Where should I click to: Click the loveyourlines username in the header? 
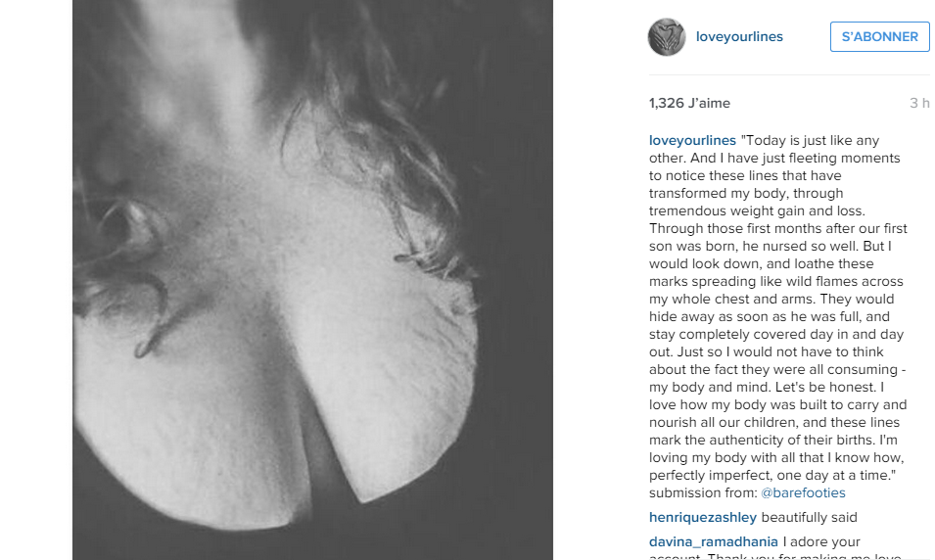[739, 36]
